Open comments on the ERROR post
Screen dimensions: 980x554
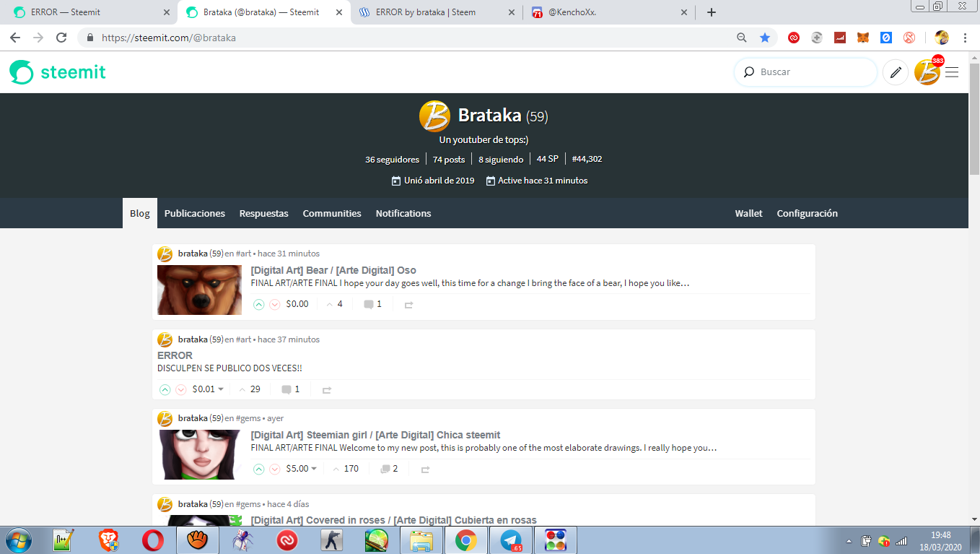[x=291, y=389]
